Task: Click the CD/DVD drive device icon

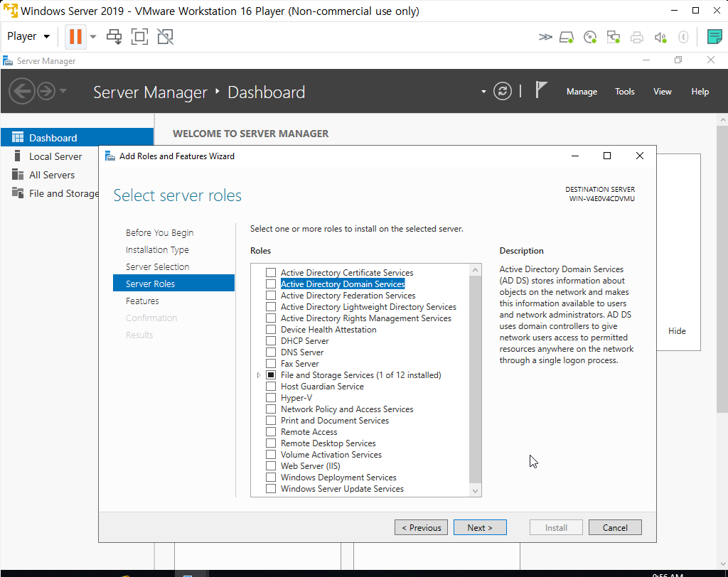Action: click(x=590, y=37)
